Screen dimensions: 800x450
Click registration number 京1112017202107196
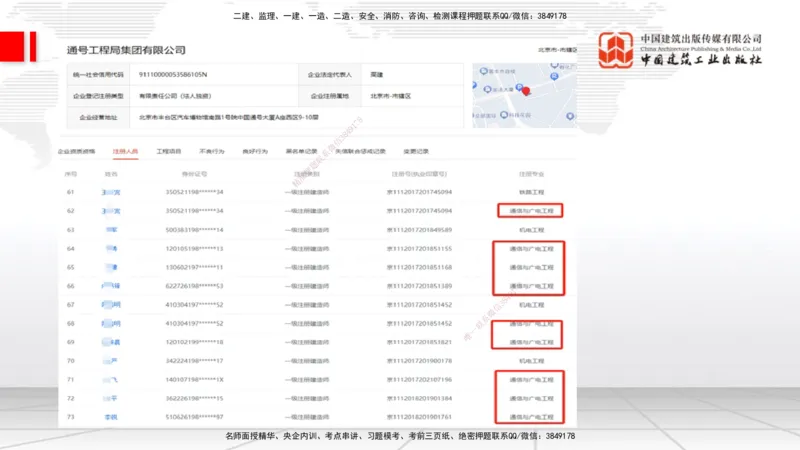(x=419, y=380)
